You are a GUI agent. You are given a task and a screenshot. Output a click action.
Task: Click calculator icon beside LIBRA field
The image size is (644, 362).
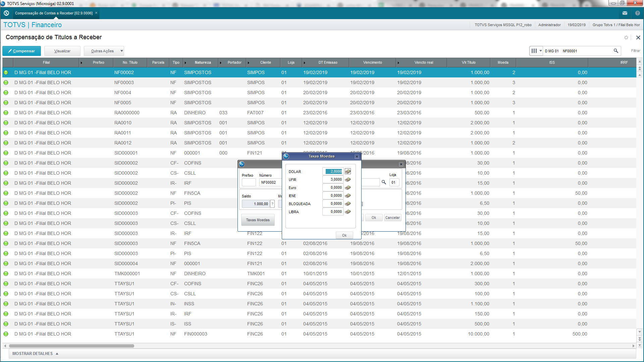pyautogui.click(x=348, y=212)
